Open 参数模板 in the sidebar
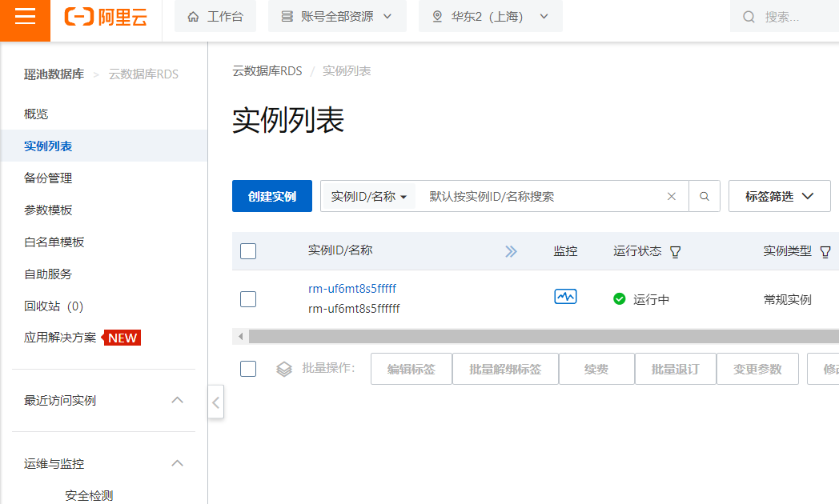This screenshot has height=504, width=839. coord(48,210)
